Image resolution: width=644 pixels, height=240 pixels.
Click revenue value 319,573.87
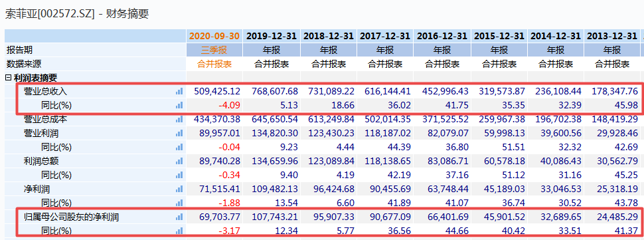tap(503, 91)
